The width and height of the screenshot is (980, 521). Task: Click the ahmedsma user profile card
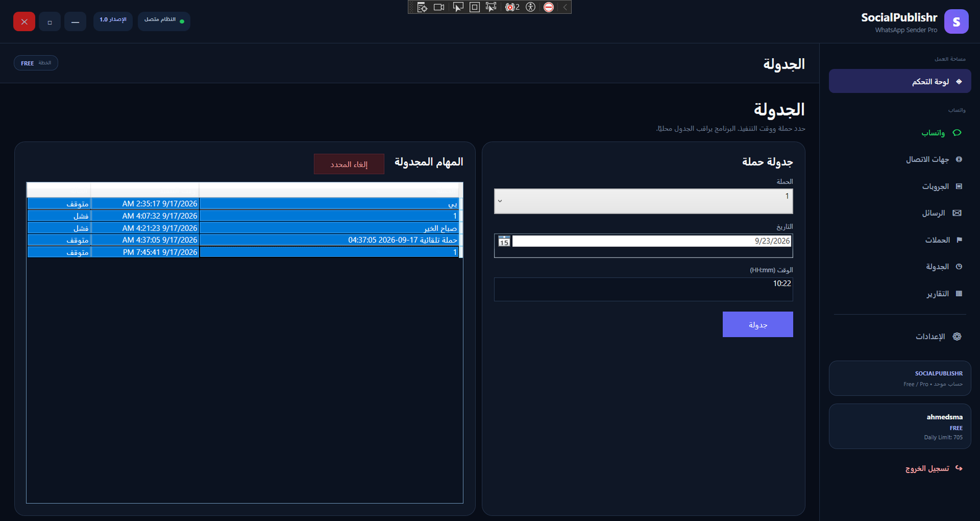click(900, 426)
